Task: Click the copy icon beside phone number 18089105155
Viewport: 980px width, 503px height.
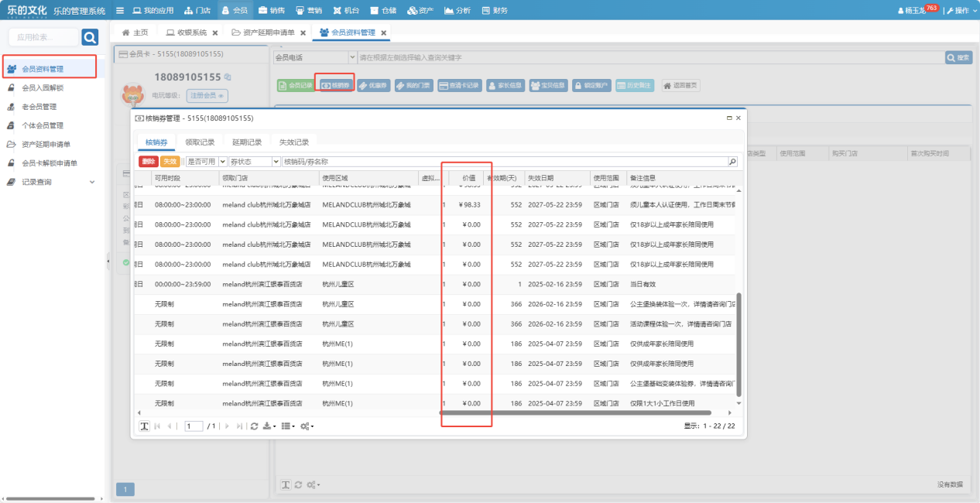Action: click(x=228, y=77)
